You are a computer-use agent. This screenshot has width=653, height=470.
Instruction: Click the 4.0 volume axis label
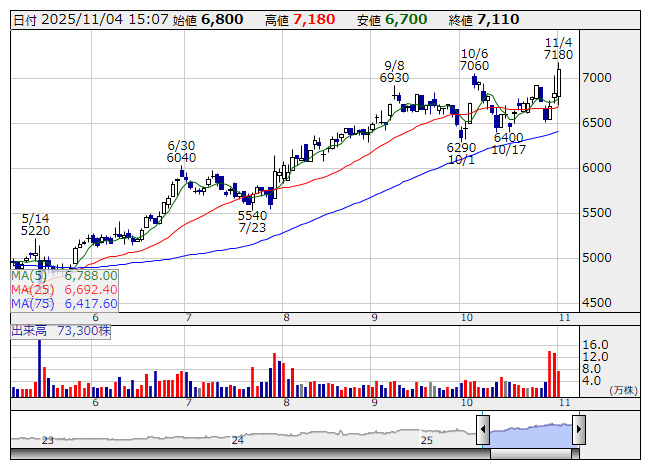(x=591, y=381)
